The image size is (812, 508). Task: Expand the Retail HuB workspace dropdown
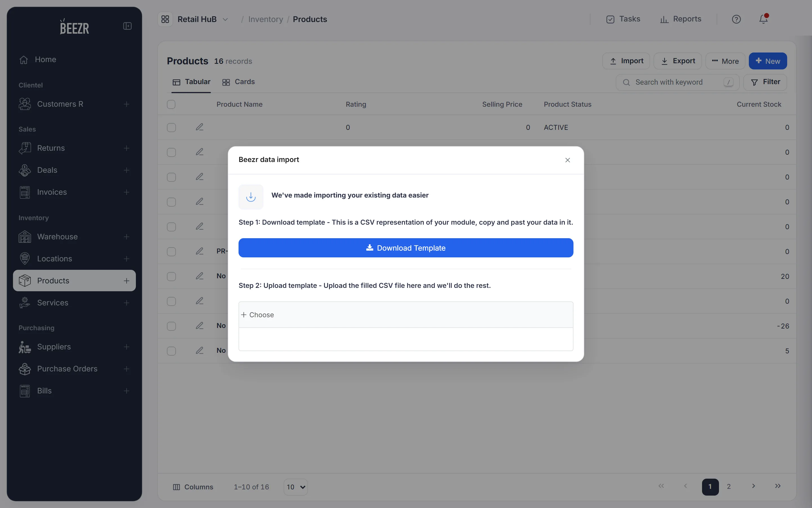pyautogui.click(x=226, y=19)
